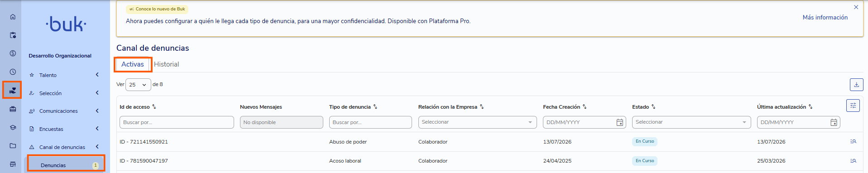
Task: Select the Activas tab
Action: coord(133,64)
